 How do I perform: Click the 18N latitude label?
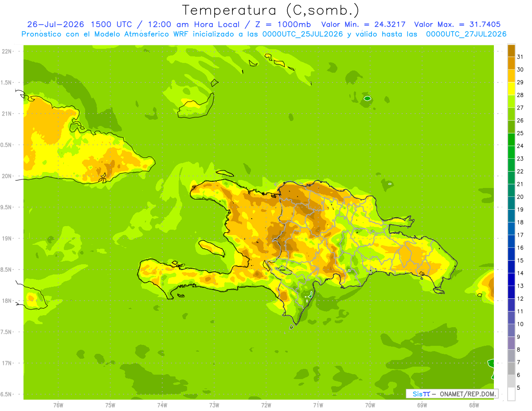(x=7, y=301)
